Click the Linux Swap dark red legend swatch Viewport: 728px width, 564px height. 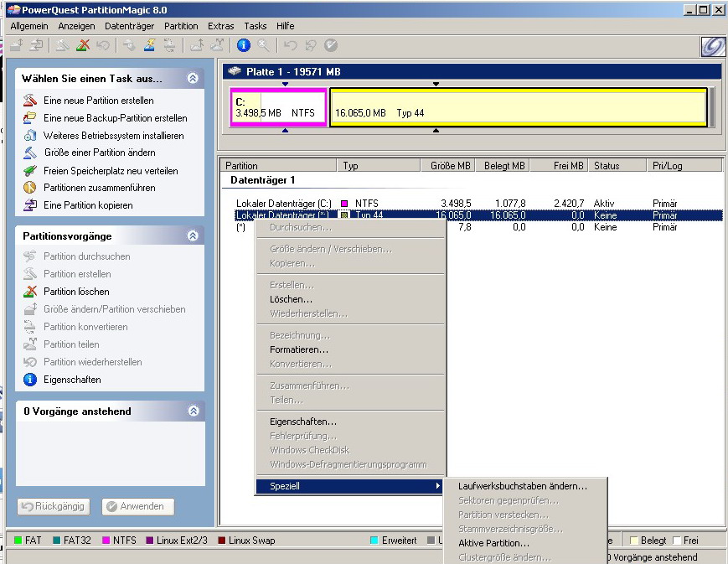coord(221,541)
